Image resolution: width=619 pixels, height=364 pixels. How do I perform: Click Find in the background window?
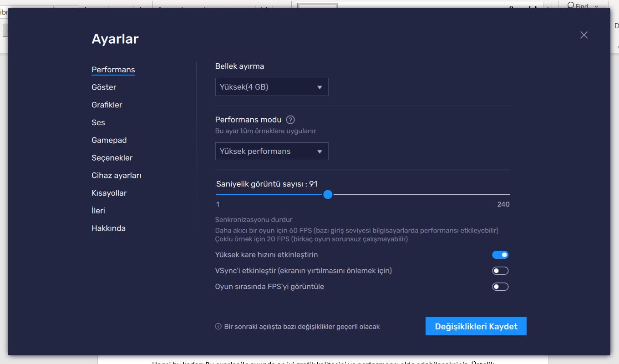pyautogui.click(x=582, y=5)
